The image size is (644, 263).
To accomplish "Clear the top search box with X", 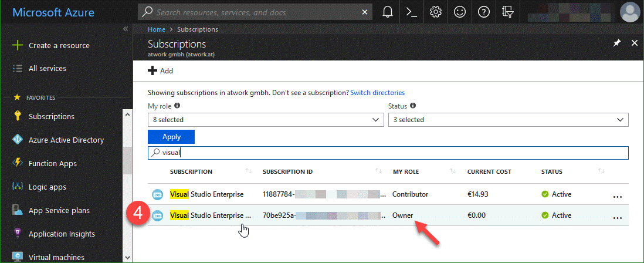I will (364, 12).
